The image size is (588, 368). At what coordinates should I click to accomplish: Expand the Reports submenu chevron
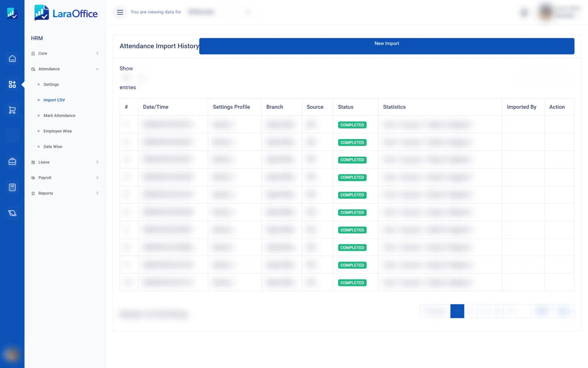[97, 193]
